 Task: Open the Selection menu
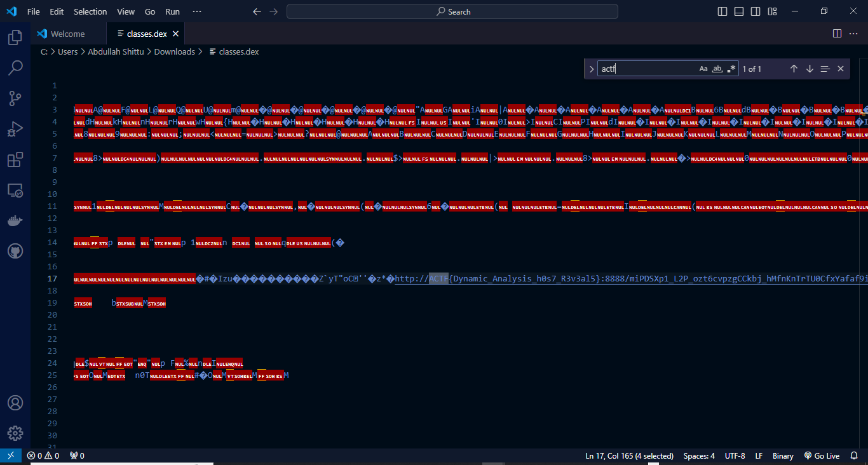click(90, 11)
